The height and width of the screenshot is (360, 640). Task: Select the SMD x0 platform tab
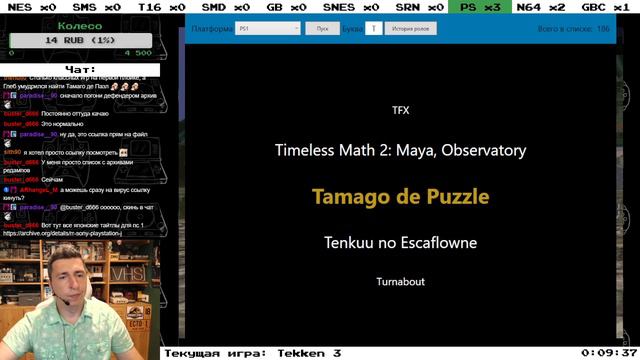point(226,7)
